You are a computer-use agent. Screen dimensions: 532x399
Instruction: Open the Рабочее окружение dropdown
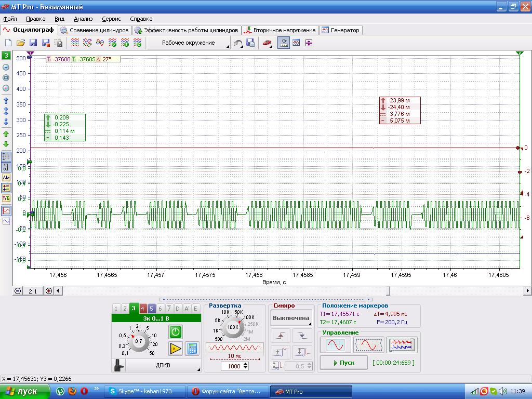click(x=188, y=43)
